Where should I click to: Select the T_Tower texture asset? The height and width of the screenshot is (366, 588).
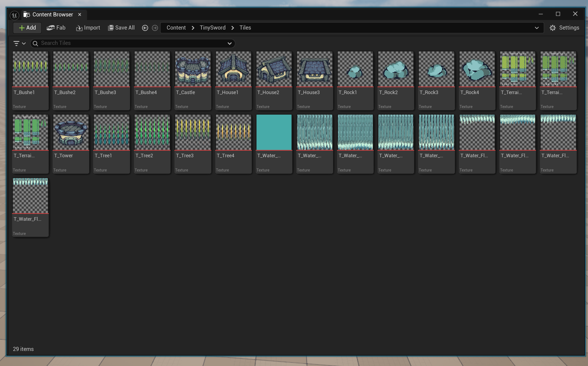pos(71,132)
